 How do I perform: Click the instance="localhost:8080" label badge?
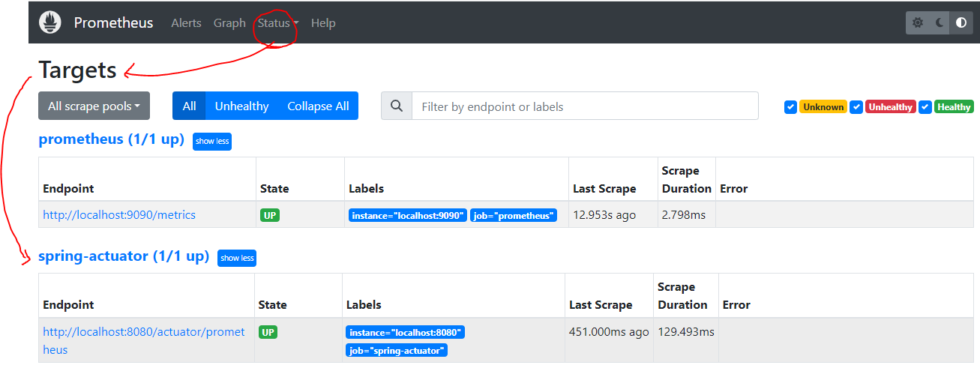pyautogui.click(x=406, y=332)
